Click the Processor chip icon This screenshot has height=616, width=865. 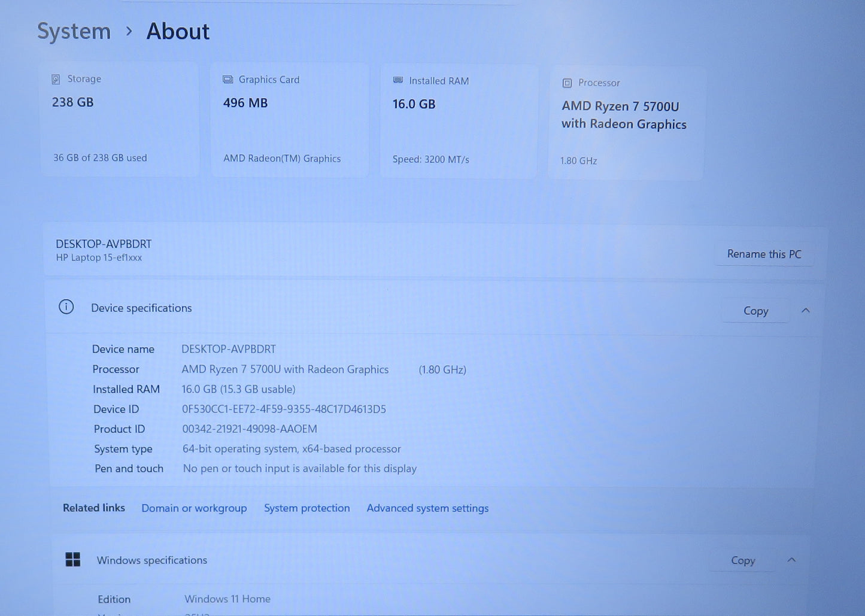click(567, 83)
